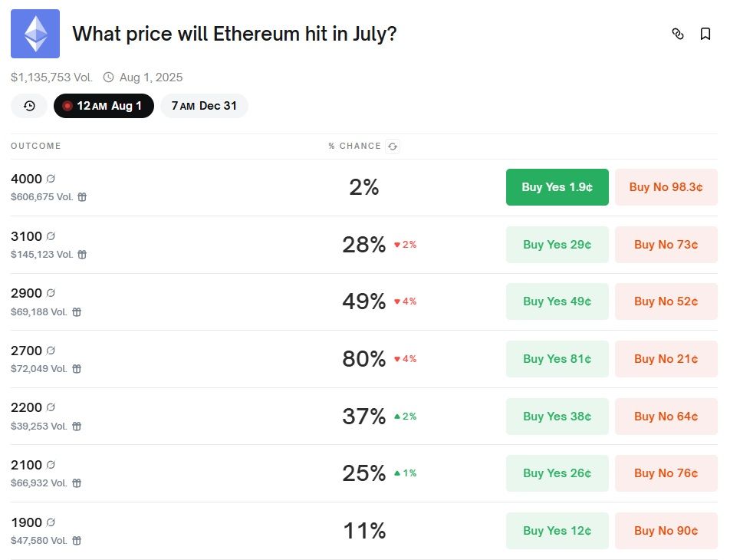Click the gift icon under 4000

(82, 197)
